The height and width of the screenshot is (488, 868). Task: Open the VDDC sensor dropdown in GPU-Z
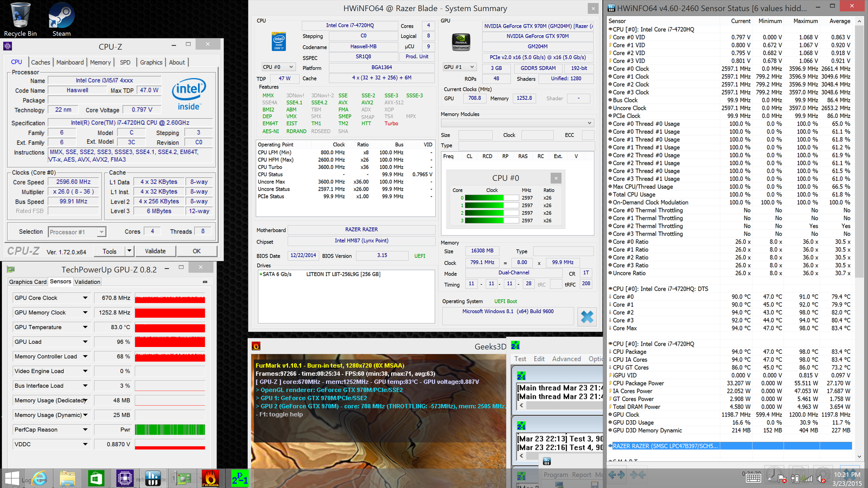click(85, 444)
